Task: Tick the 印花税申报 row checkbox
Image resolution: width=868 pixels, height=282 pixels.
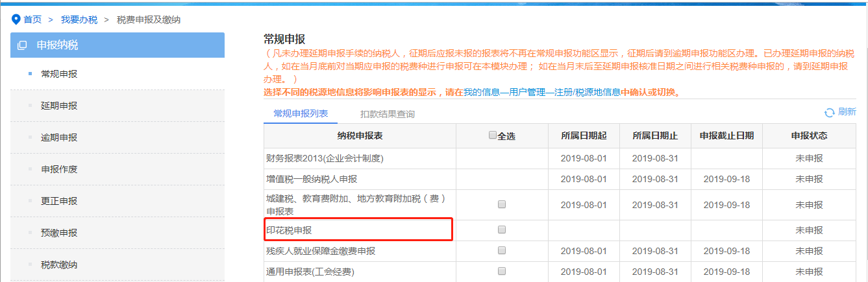Action: coord(501,229)
